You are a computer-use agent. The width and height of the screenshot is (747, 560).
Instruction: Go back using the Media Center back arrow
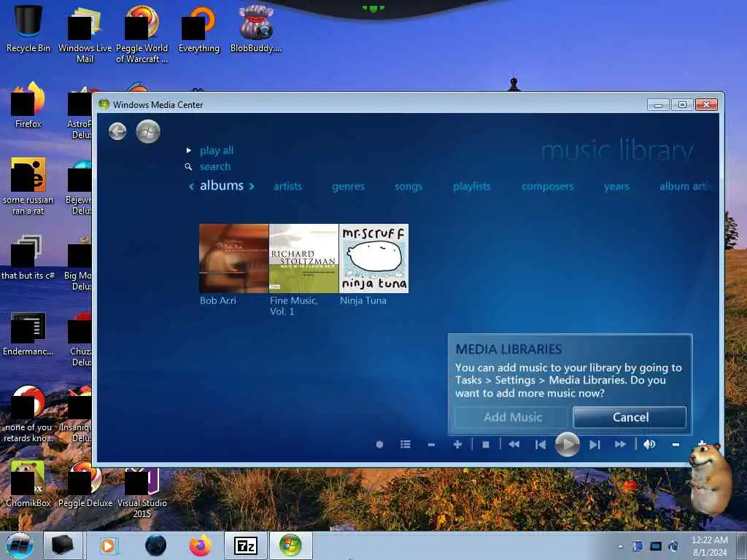click(x=117, y=131)
